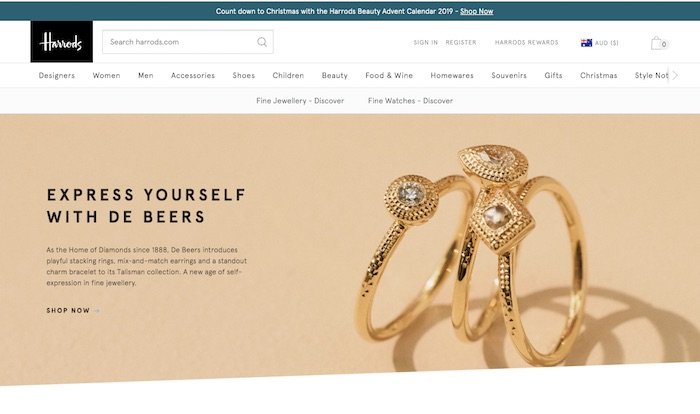This screenshot has height=414, width=700.
Task: Click the Australian flag currency icon
Action: [586, 42]
